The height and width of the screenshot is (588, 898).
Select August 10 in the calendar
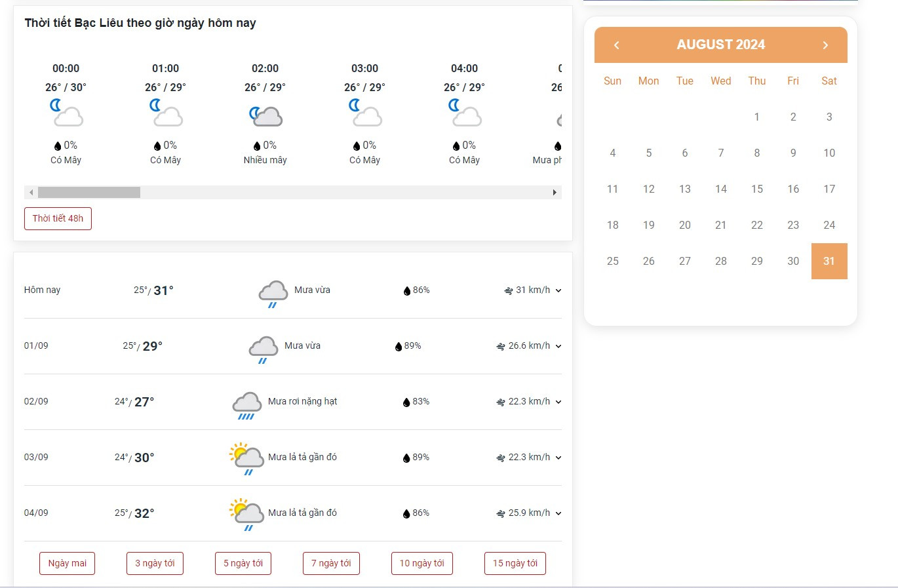point(829,153)
